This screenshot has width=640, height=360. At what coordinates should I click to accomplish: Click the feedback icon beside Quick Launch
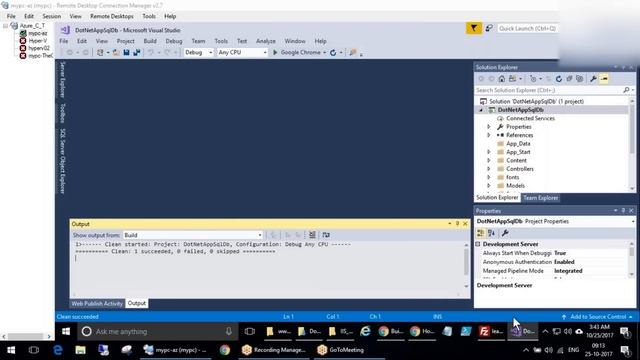[489, 28]
